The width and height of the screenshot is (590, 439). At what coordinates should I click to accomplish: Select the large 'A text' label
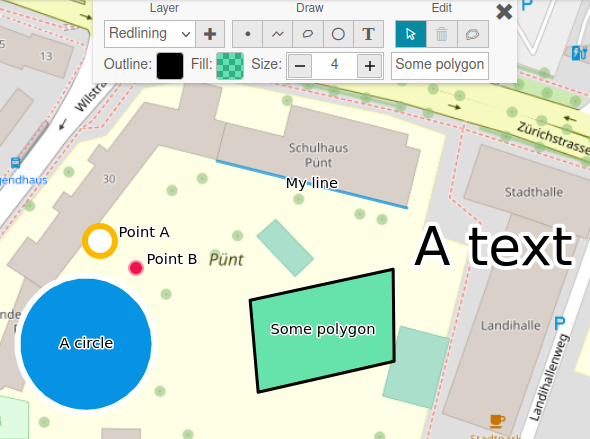pos(494,246)
